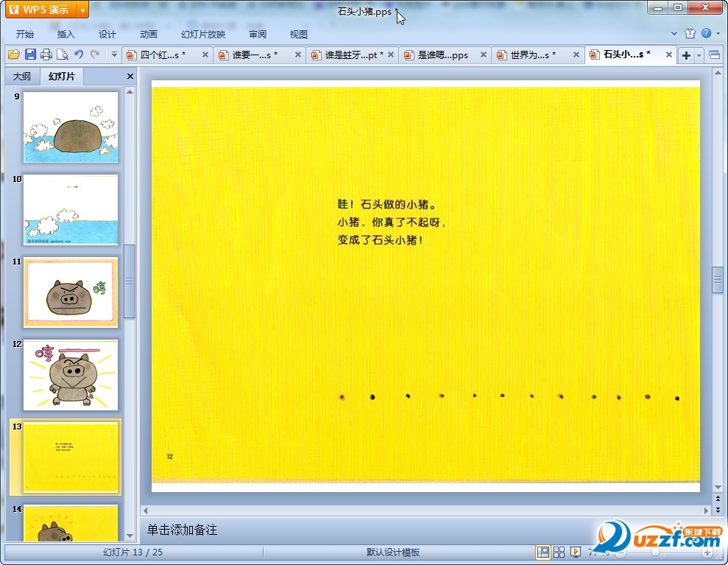728x565 pixels.
Task: Select slide 13 yellow thumbnail
Action: (71, 457)
